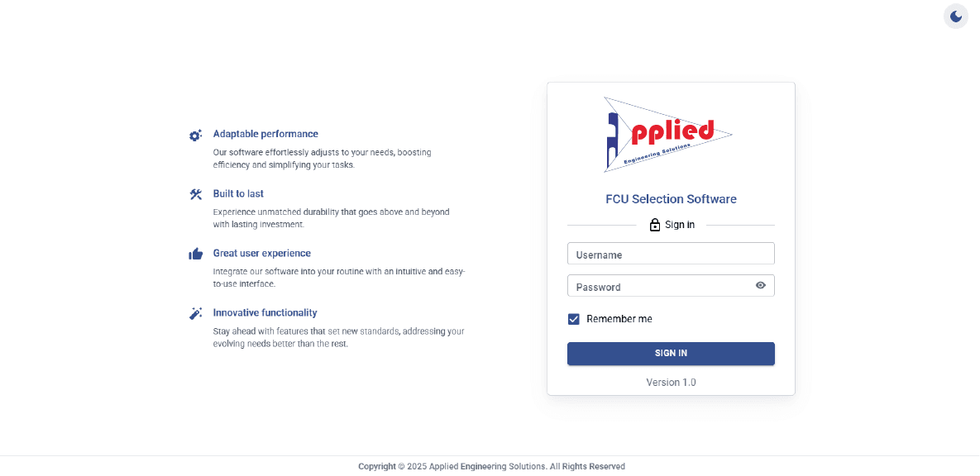980x476 pixels.
Task: Click the copyright footer text
Action: (x=491, y=467)
